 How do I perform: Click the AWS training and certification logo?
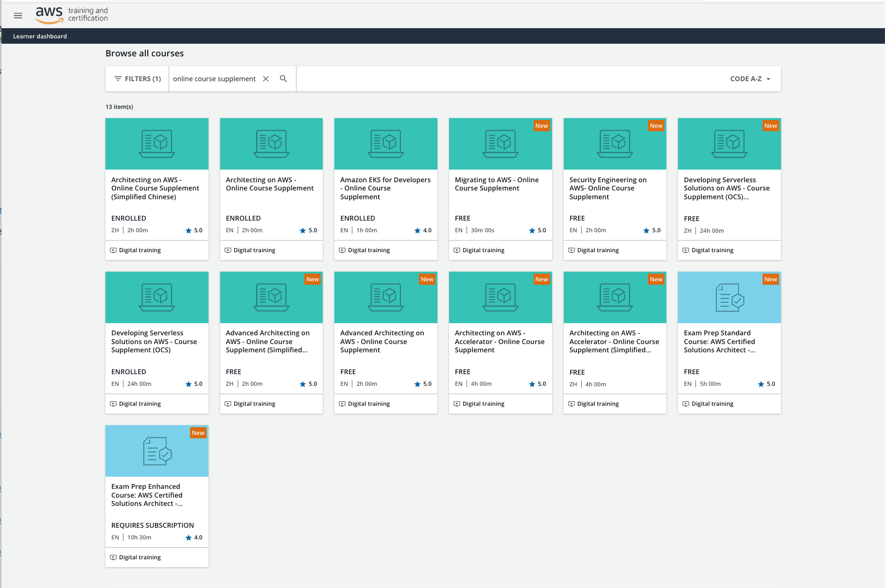coord(72,15)
